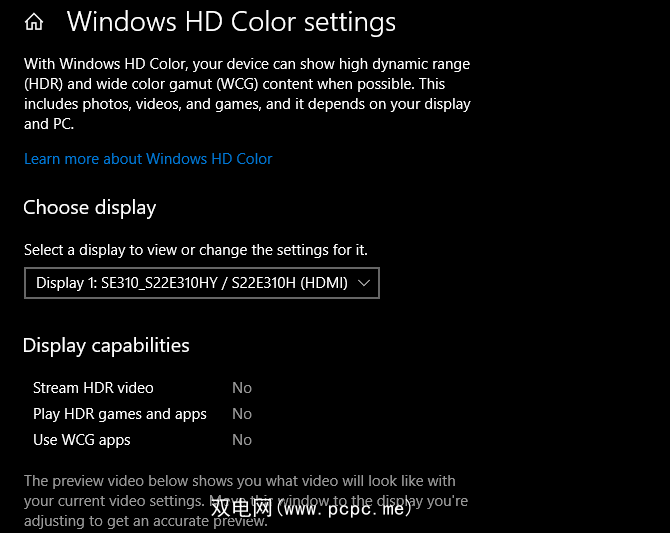Viewport: 670px width, 533px height.
Task: Click the 'your current video settings' text line
Action: 110,500
